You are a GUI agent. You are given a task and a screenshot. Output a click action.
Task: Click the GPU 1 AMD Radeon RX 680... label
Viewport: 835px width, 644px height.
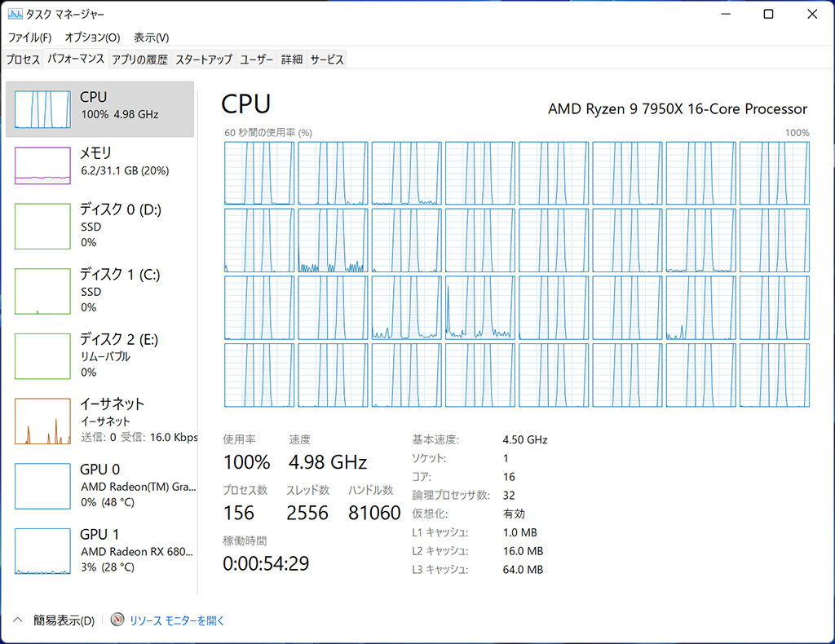pos(137,551)
